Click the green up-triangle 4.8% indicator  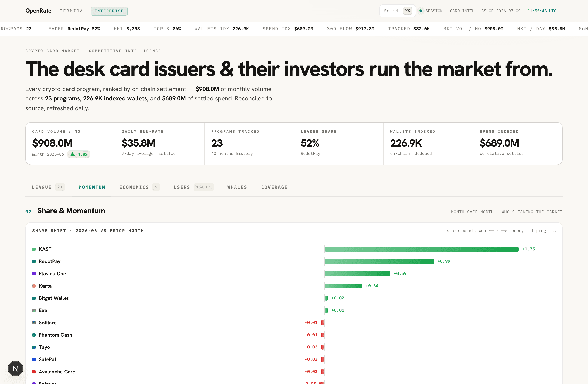pos(79,154)
